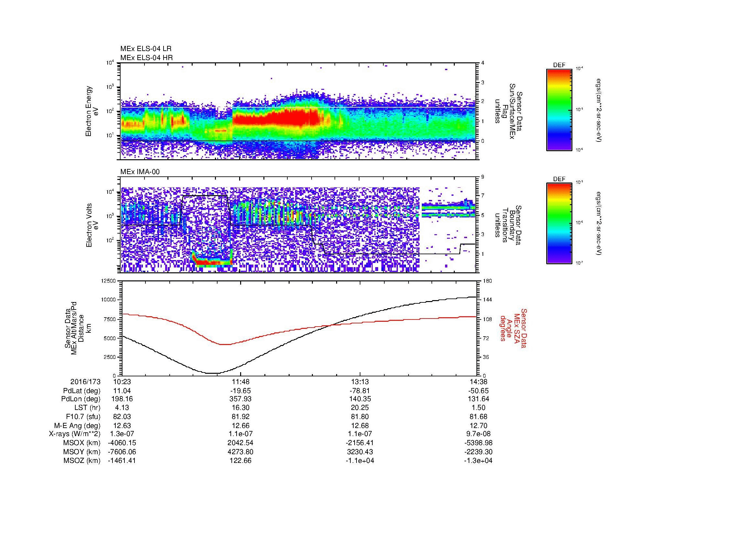Click MSOZ value '-1.1e+04'
The image size is (756, 534).
pos(360,461)
